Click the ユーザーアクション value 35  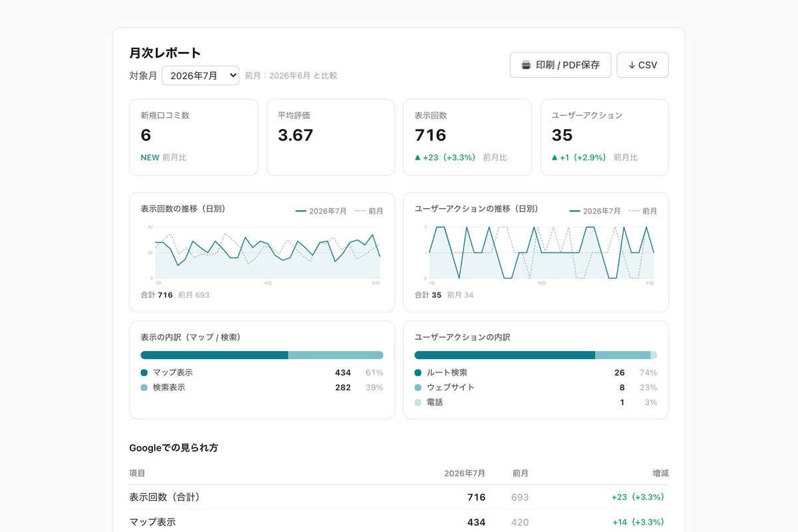[562, 135]
